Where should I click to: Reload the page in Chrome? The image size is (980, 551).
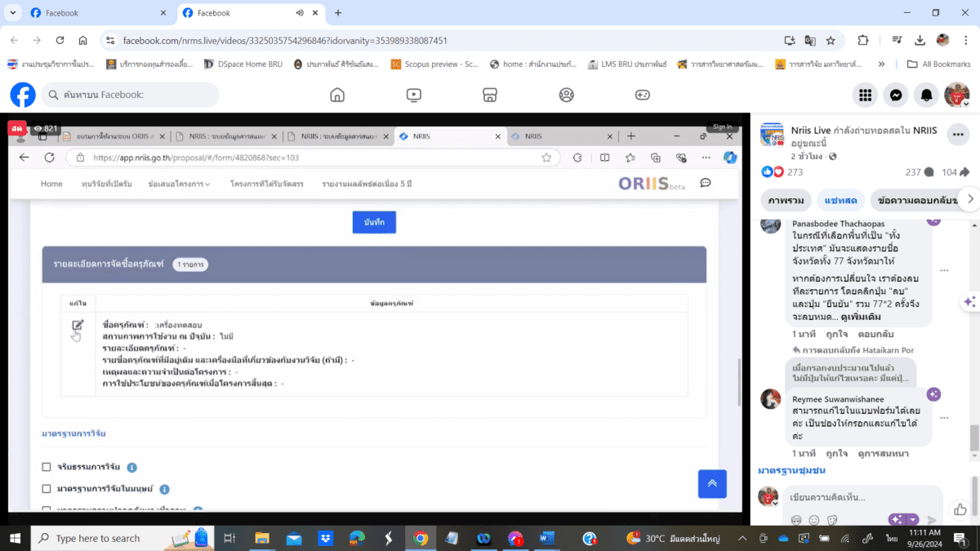pyautogui.click(x=60, y=40)
